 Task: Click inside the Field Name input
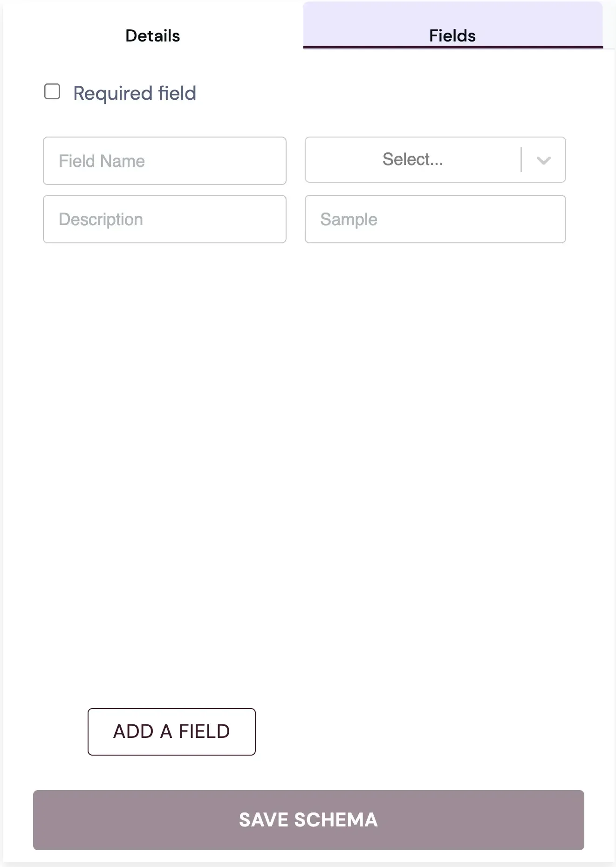click(164, 160)
